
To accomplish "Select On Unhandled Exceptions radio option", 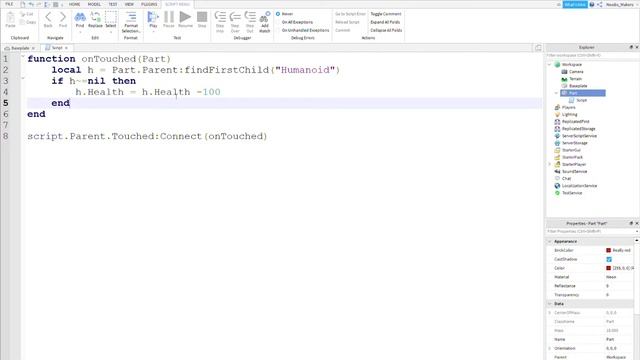I will pyautogui.click(x=278, y=30).
